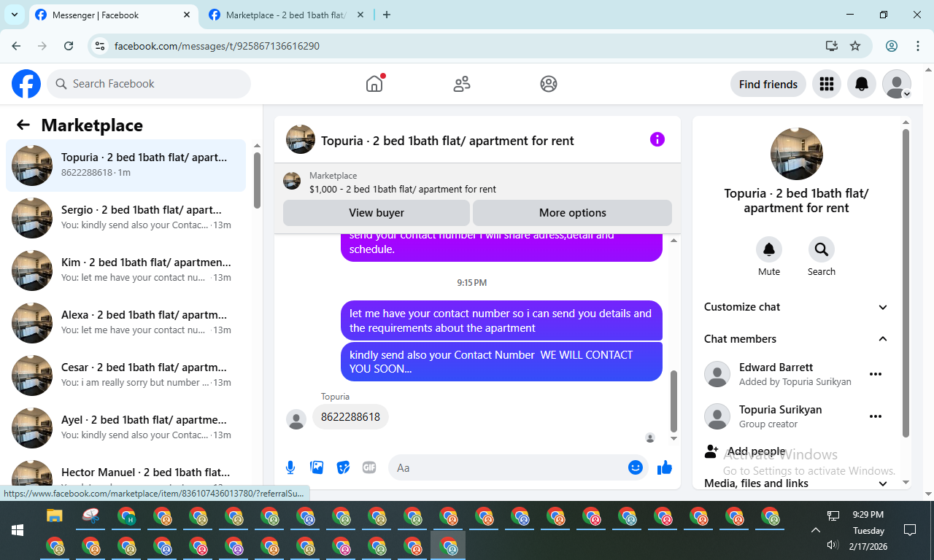Choose a sticker icon

pyautogui.click(x=343, y=467)
